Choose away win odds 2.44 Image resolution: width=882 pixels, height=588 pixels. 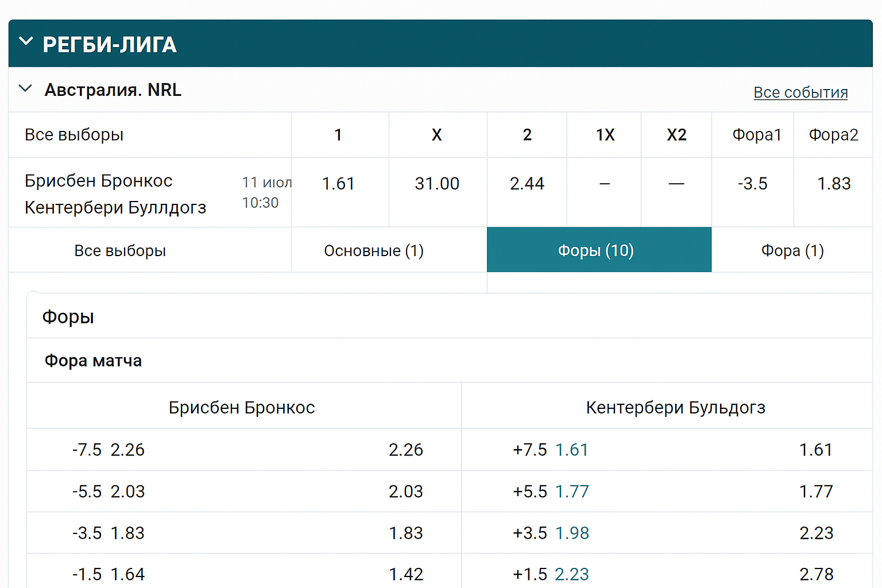[x=527, y=184]
